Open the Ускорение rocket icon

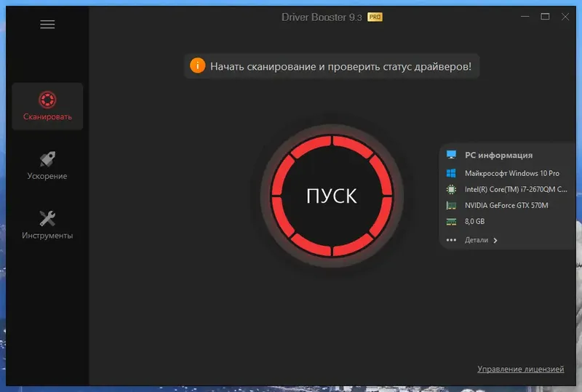tap(47, 159)
